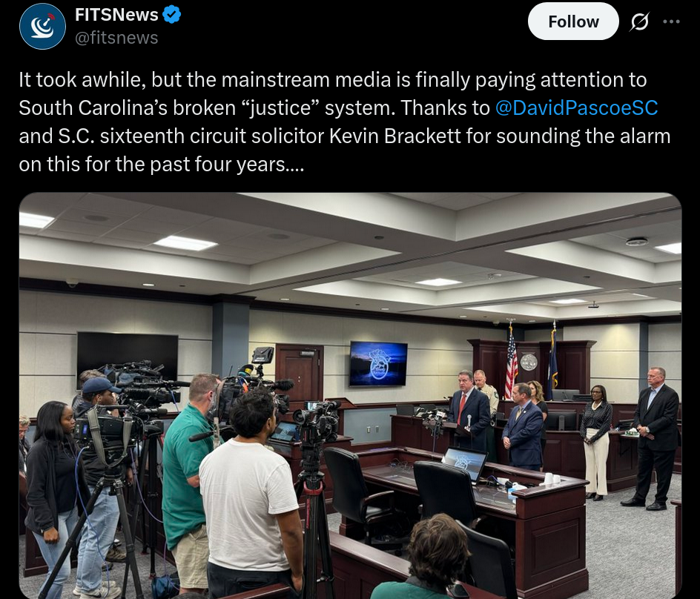Open the @DavidPascoeSC mention link
This screenshot has width=700, height=599.
coord(576,108)
